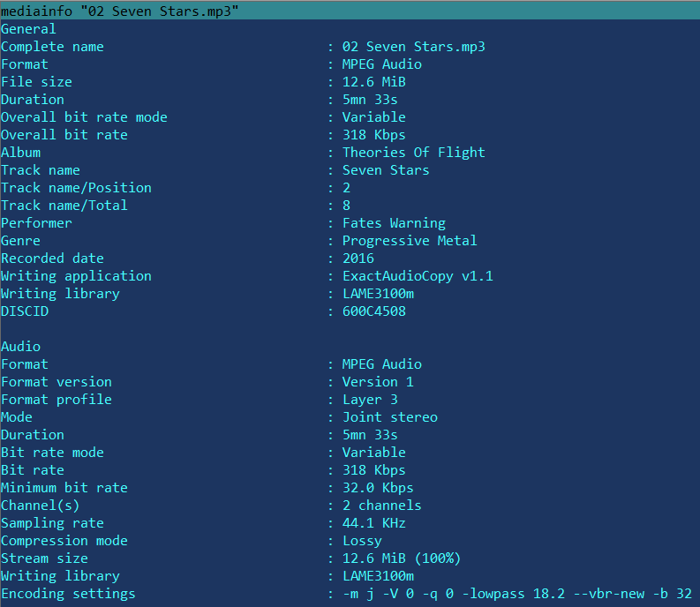Select the Progressive Metal genre text
700x607 pixels.
point(410,241)
